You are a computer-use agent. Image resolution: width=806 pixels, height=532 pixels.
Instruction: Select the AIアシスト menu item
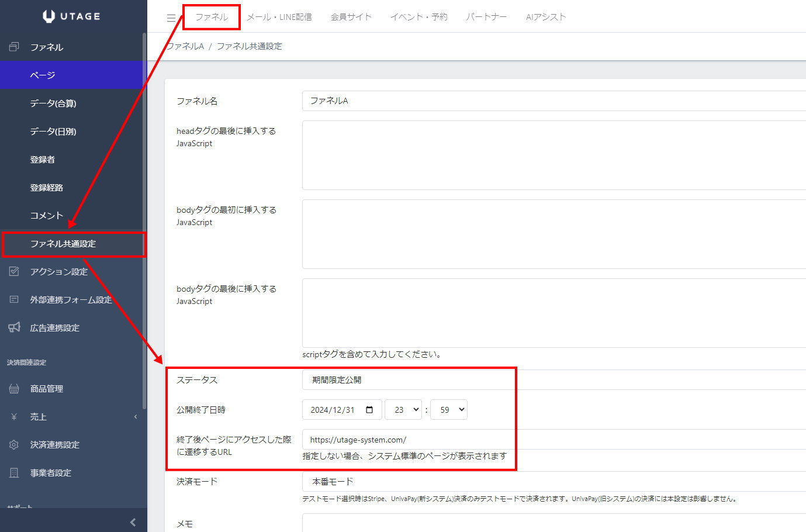pos(545,16)
